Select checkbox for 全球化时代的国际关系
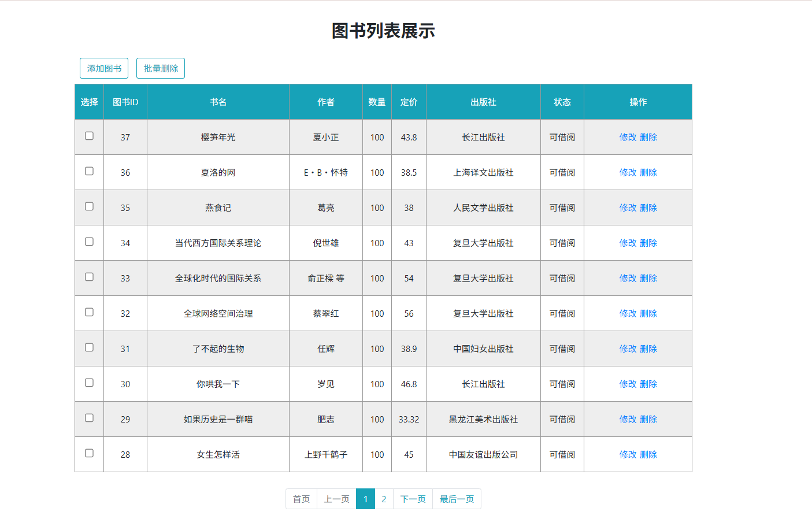 click(89, 277)
